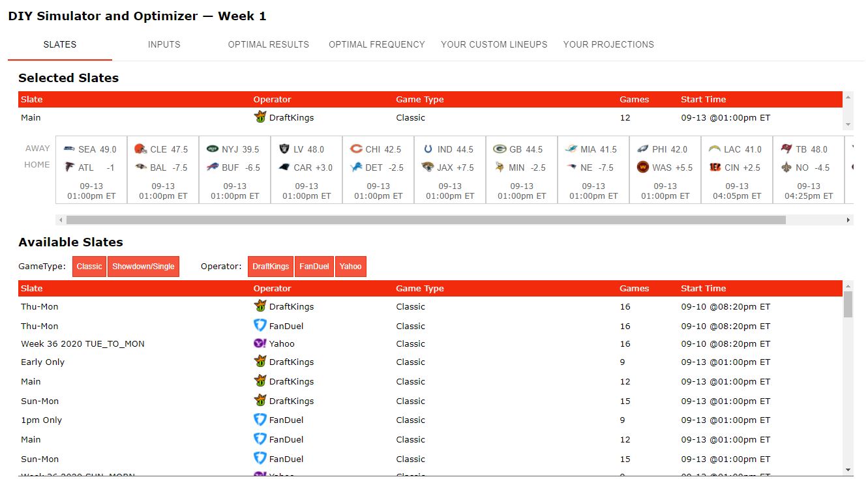
Task: Click the Chicago Bears logo
Action: pos(356,149)
